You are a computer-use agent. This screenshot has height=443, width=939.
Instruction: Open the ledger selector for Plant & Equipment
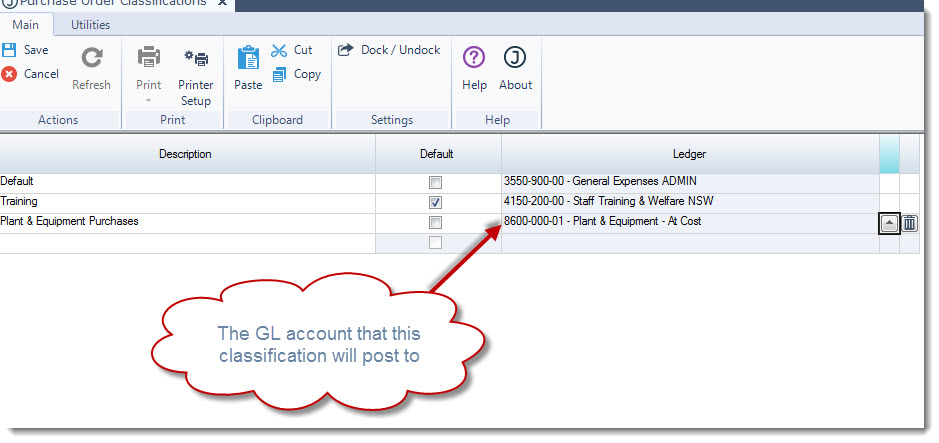click(x=889, y=223)
